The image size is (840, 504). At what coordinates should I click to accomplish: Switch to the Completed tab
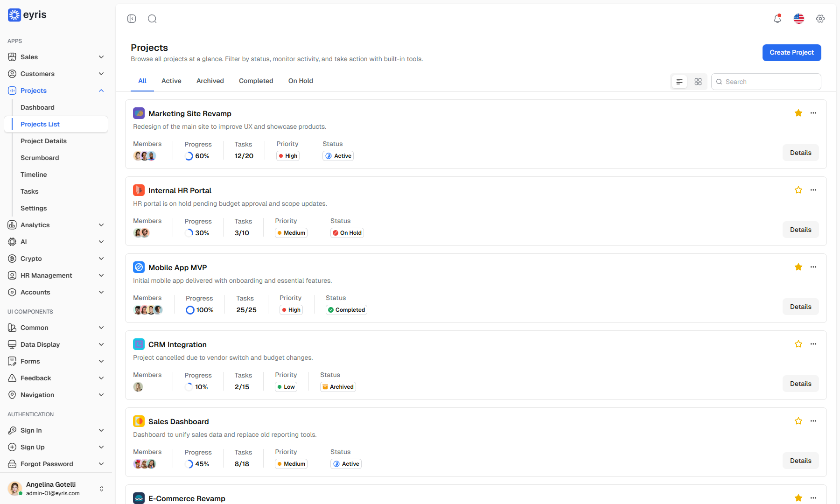256,81
